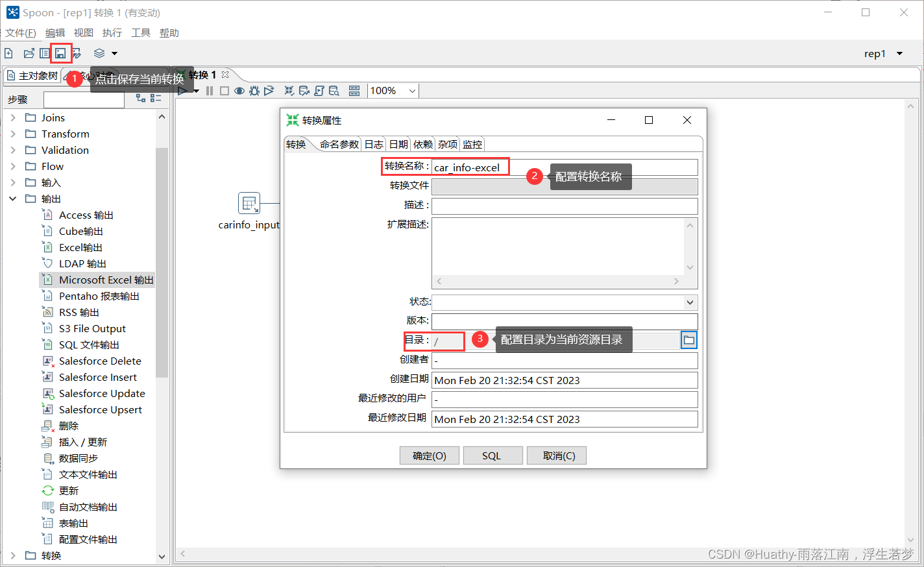Run impact analysis on database
The height and width of the screenshot is (567, 924).
tap(304, 91)
